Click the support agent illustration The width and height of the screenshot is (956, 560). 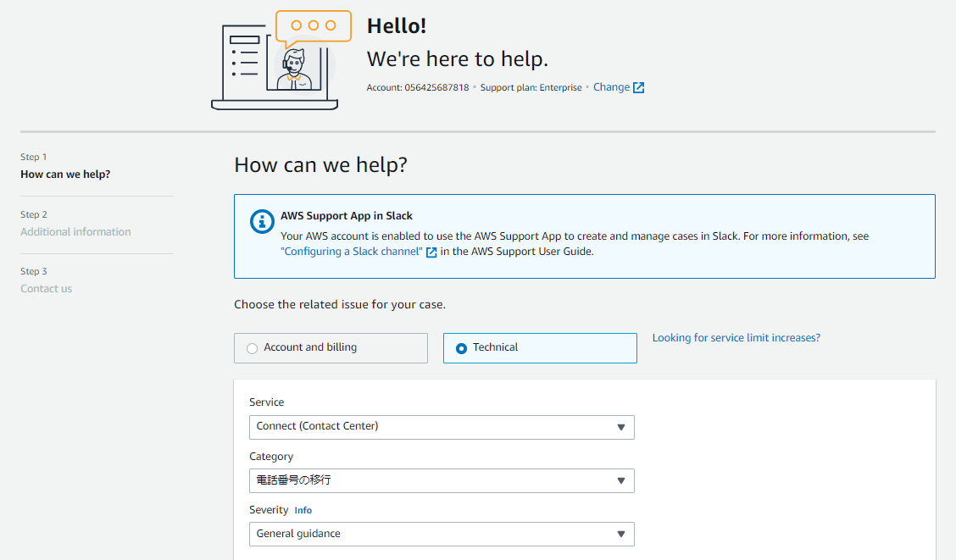pos(281,59)
